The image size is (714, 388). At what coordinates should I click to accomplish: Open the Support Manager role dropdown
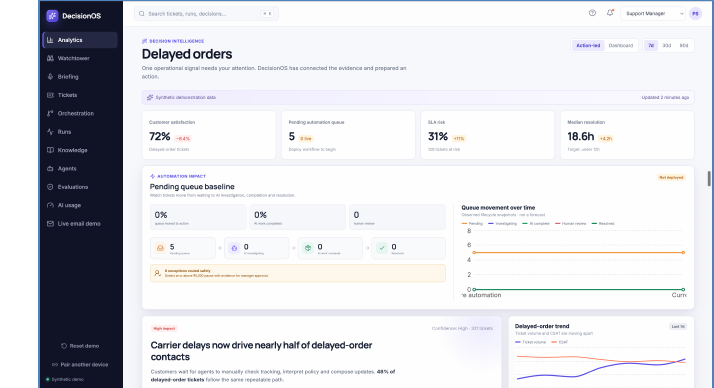pos(653,14)
